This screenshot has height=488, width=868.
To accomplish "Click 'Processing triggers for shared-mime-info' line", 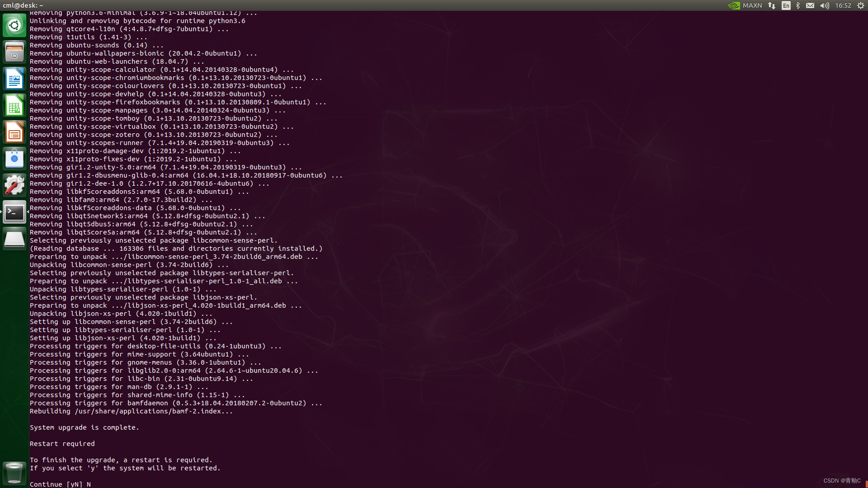I will (137, 395).
